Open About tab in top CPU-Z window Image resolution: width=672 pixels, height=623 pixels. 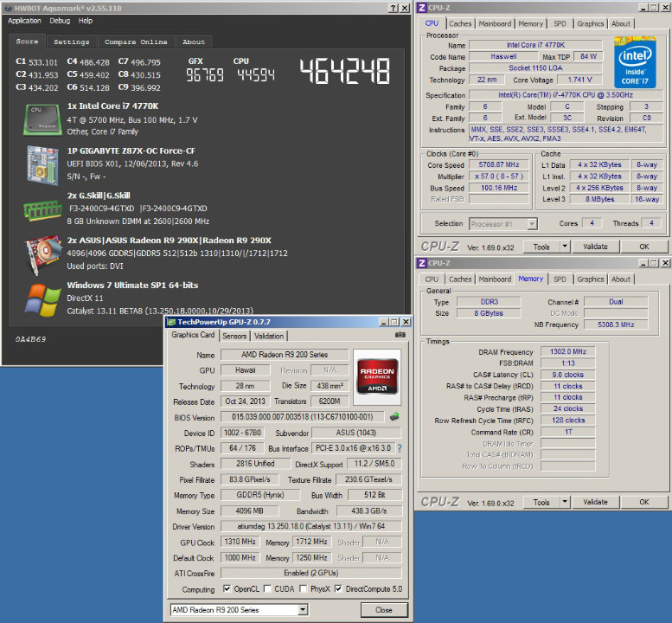621,23
